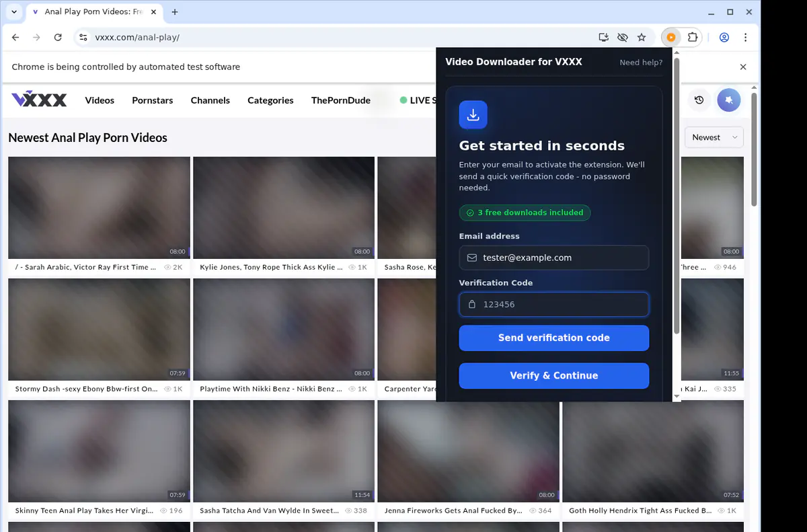This screenshot has width=807, height=532.
Task: Focus the Email address field
Action: 554,258
